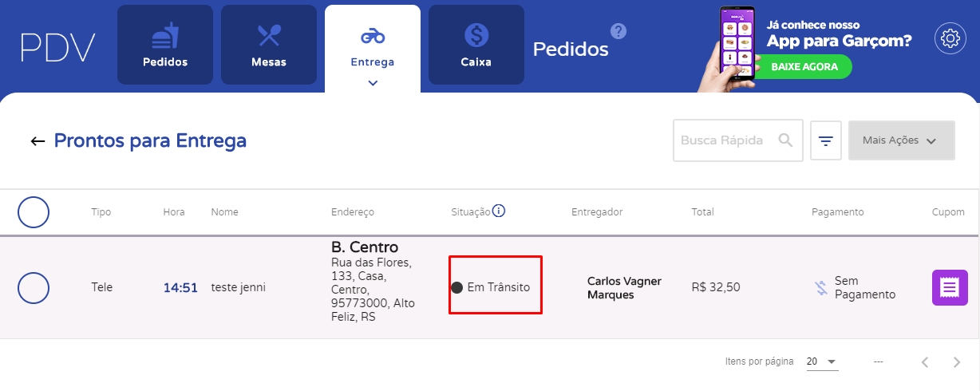
Task: Open the settings gear icon
Action: tap(949, 39)
